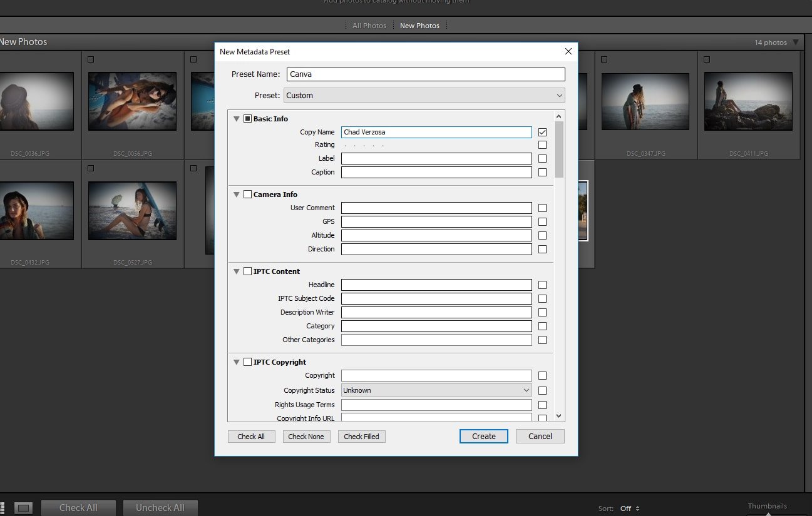The image size is (812, 516).
Task: Enable the Camera Info section checkbox
Action: pyautogui.click(x=247, y=194)
